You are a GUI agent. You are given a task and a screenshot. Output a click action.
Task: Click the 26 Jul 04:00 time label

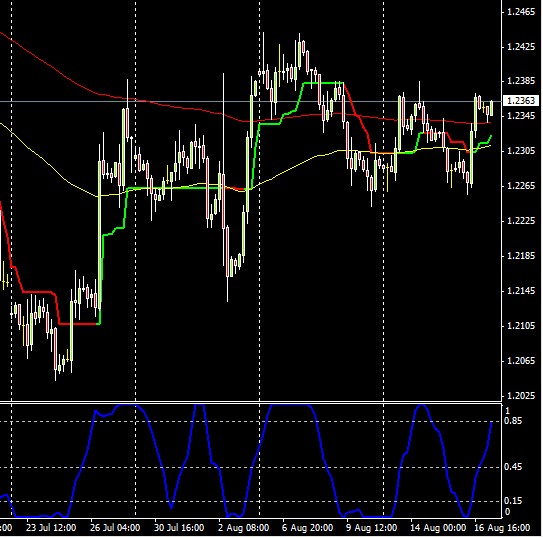(115, 528)
